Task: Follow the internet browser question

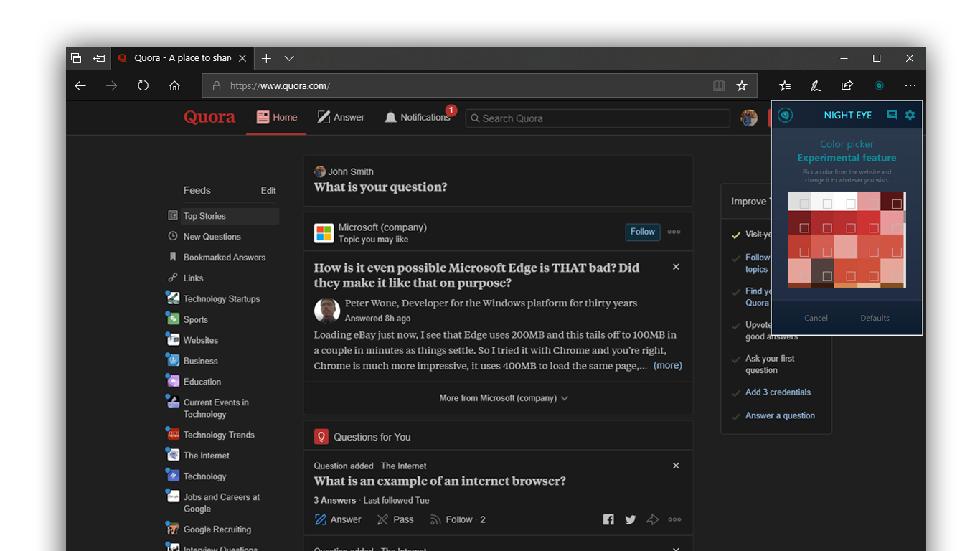Action: coord(457,519)
